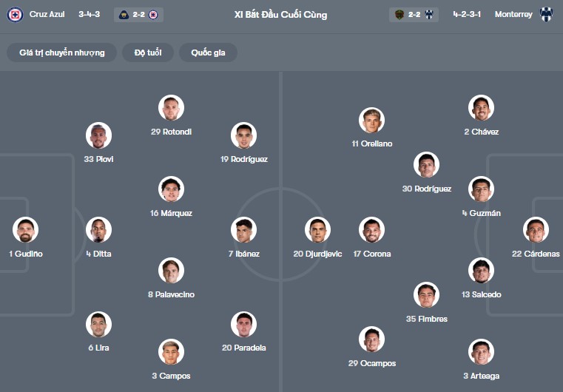Image resolution: width=563 pixels, height=392 pixels.
Task: Select Orellano's player avatar
Action: (x=371, y=120)
